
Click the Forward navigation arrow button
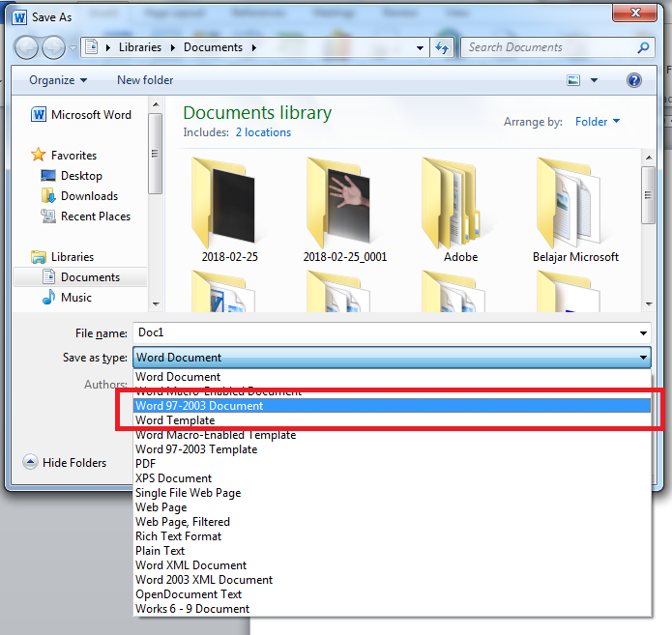tap(53, 47)
